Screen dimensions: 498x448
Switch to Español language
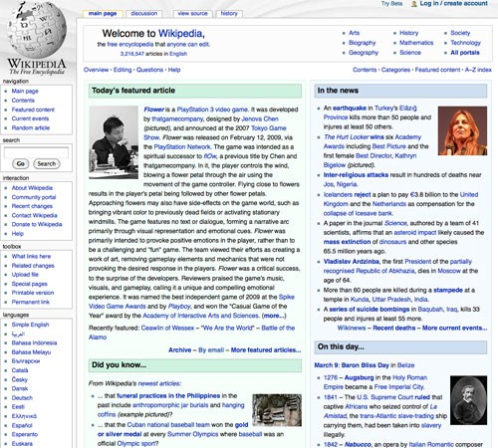pyautogui.click(x=22, y=425)
